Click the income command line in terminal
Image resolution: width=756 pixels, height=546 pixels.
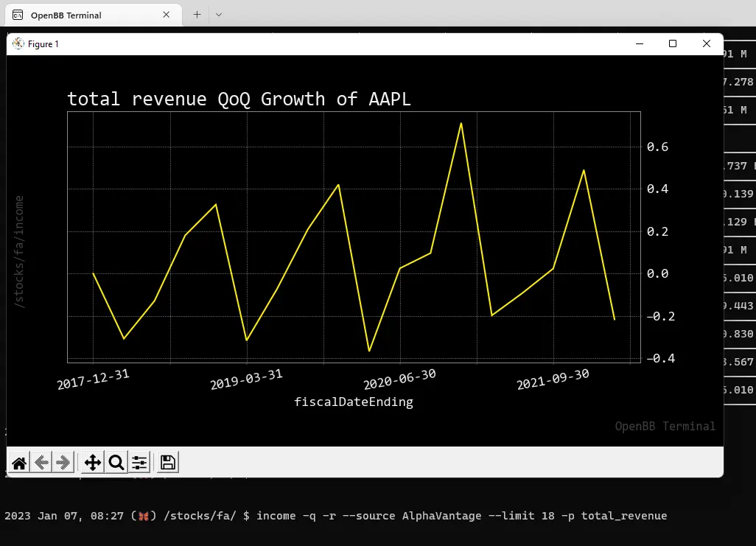[x=461, y=516]
